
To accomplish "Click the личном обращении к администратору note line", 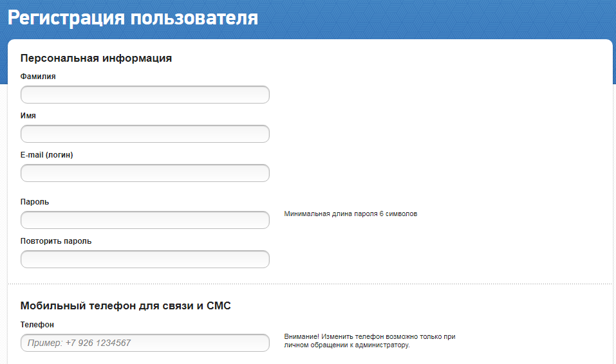I will point(346,345).
